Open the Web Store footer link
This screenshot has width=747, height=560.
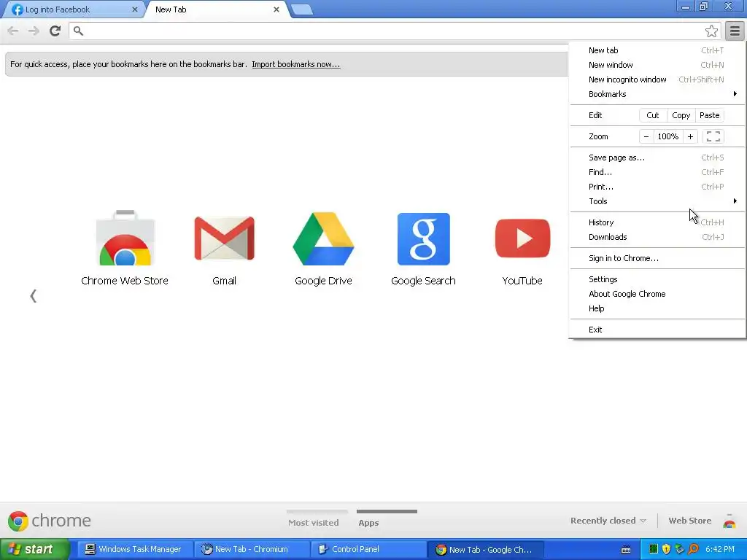690,521
